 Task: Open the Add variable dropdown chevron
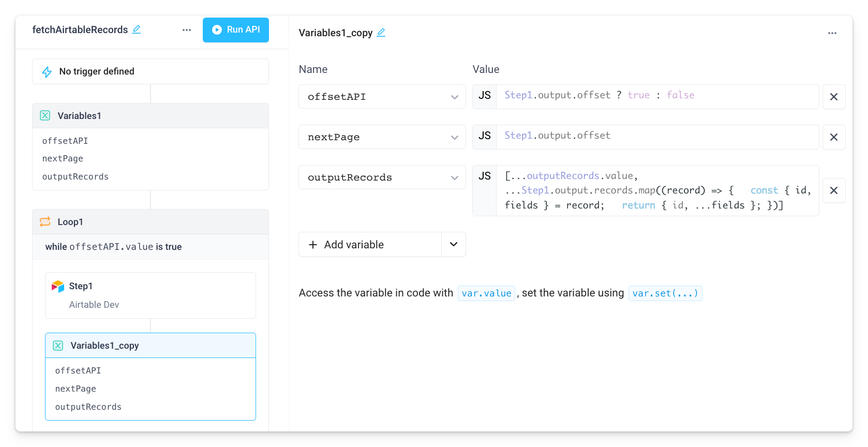click(453, 244)
